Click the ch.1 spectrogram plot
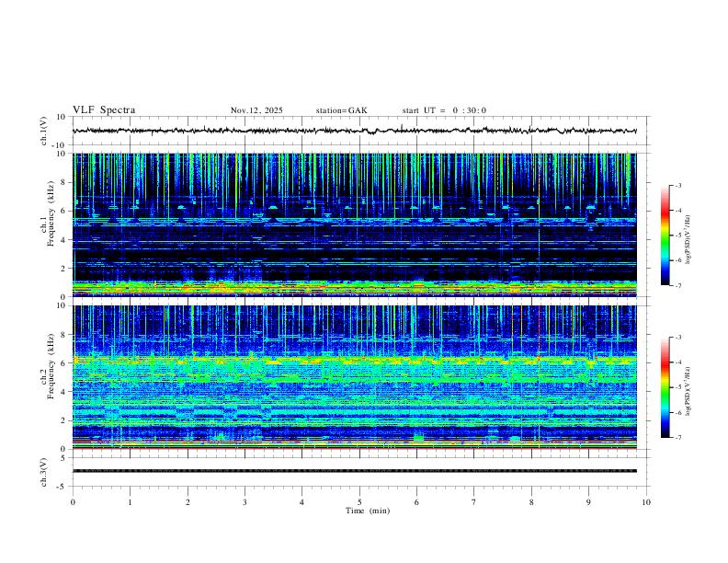728x563 pixels. (x=355, y=224)
